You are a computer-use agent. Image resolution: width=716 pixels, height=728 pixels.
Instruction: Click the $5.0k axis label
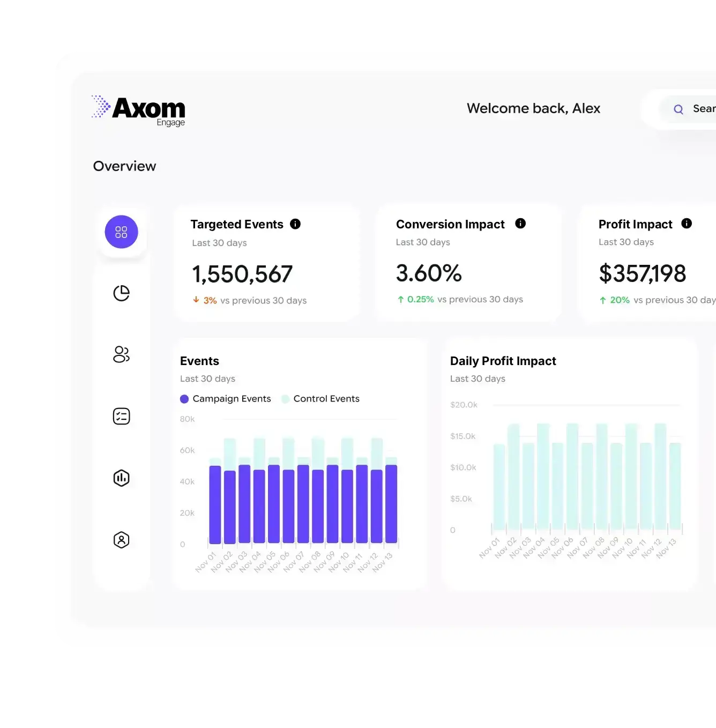click(x=461, y=499)
